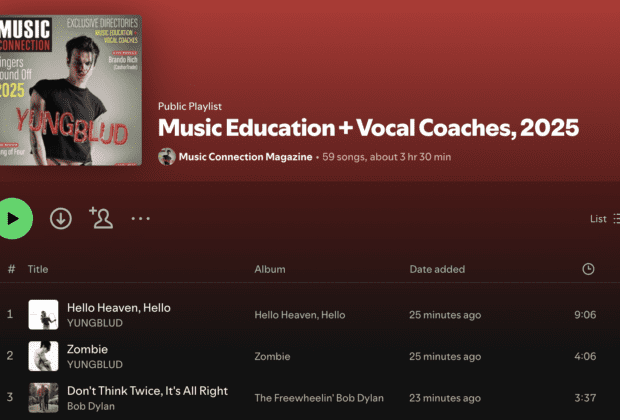The height and width of the screenshot is (420, 620).
Task: Click the Music Connection Magazine avatar
Action: pos(167,157)
